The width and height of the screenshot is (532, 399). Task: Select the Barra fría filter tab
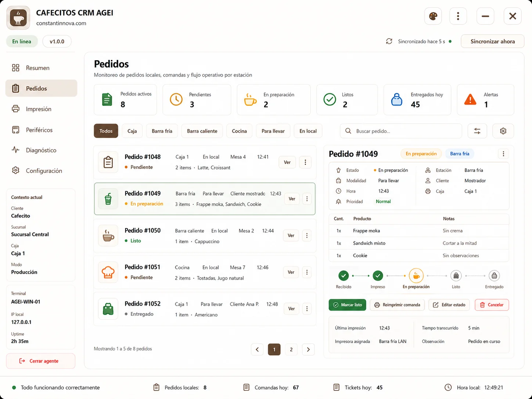(x=162, y=131)
